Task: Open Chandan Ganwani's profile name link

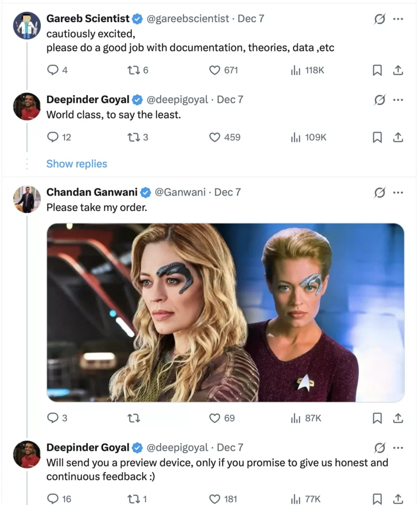Action: [92, 192]
